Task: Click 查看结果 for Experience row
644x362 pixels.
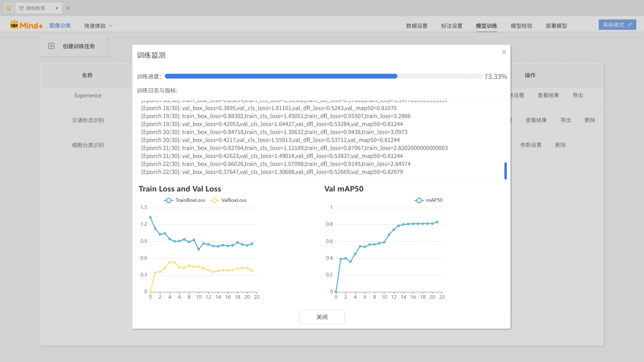Action: click(x=548, y=95)
